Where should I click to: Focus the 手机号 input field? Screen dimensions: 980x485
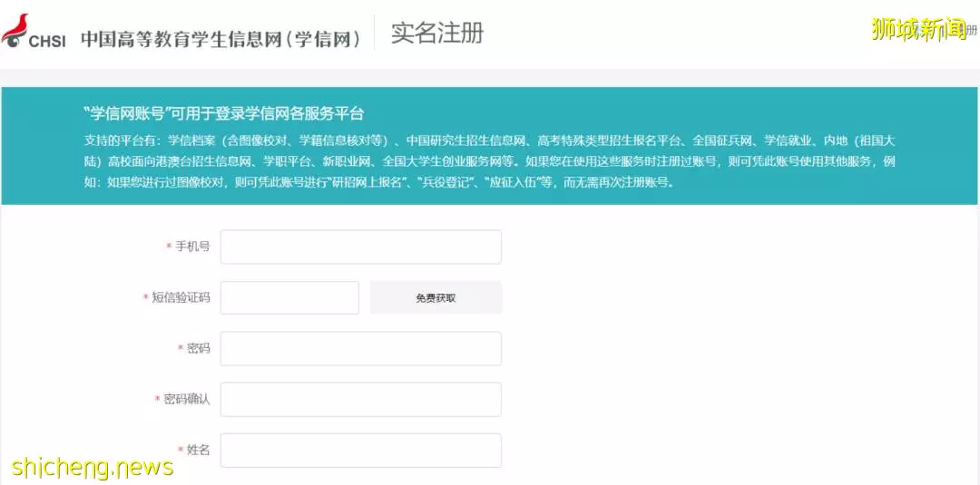pyautogui.click(x=360, y=247)
